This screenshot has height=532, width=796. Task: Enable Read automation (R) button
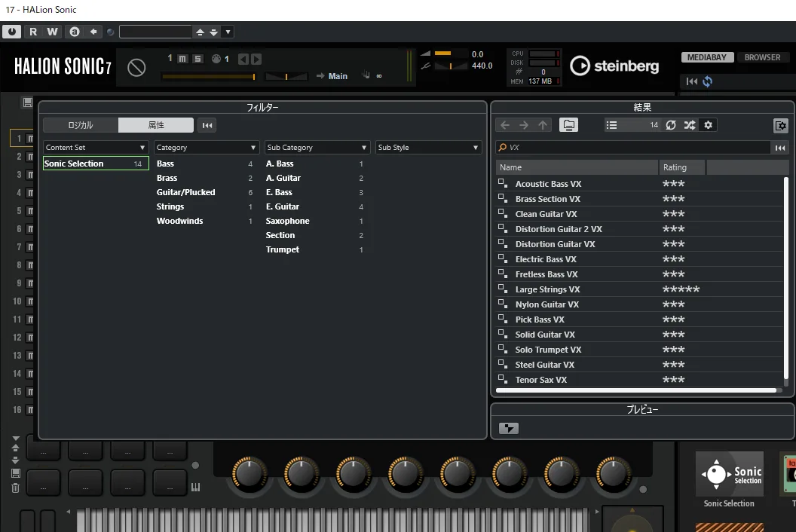33,32
